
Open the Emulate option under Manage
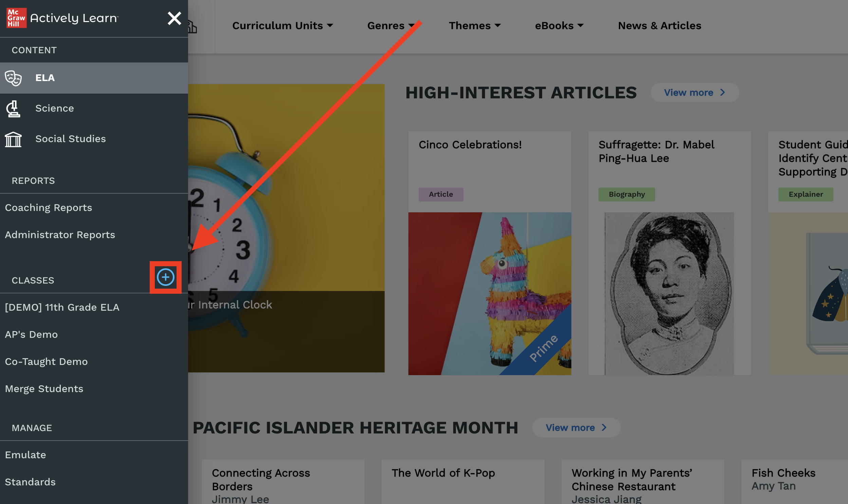25,455
